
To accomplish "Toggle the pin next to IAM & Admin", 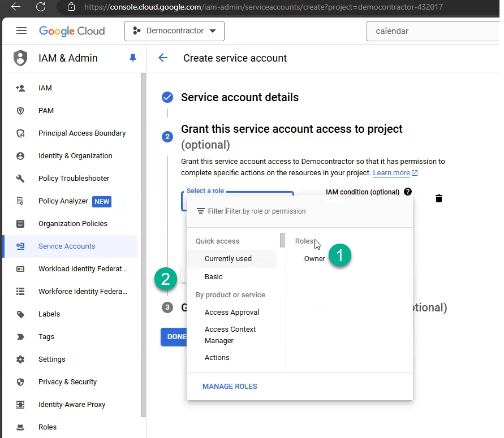I will [x=133, y=58].
